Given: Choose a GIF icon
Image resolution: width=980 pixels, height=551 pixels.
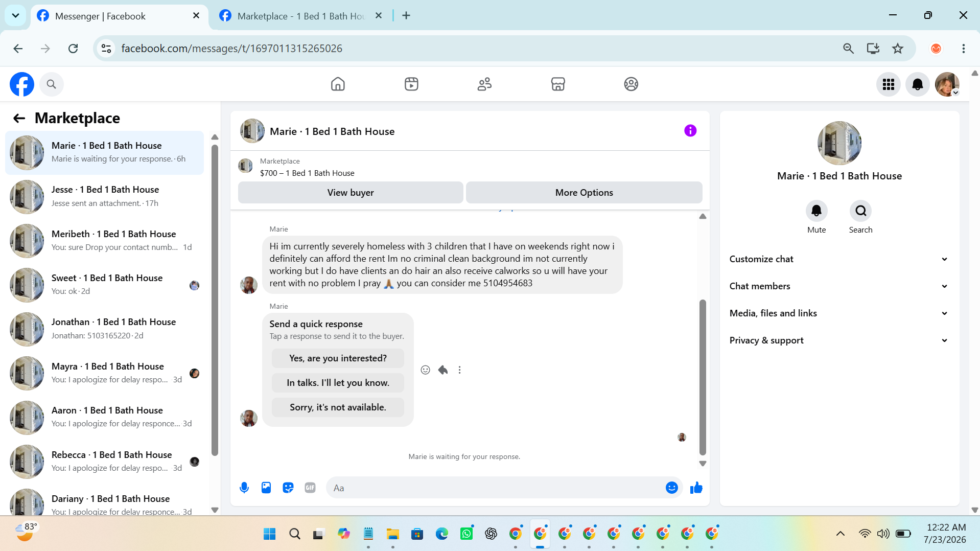Looking at the screenshot, I should (x=310, y=488).
